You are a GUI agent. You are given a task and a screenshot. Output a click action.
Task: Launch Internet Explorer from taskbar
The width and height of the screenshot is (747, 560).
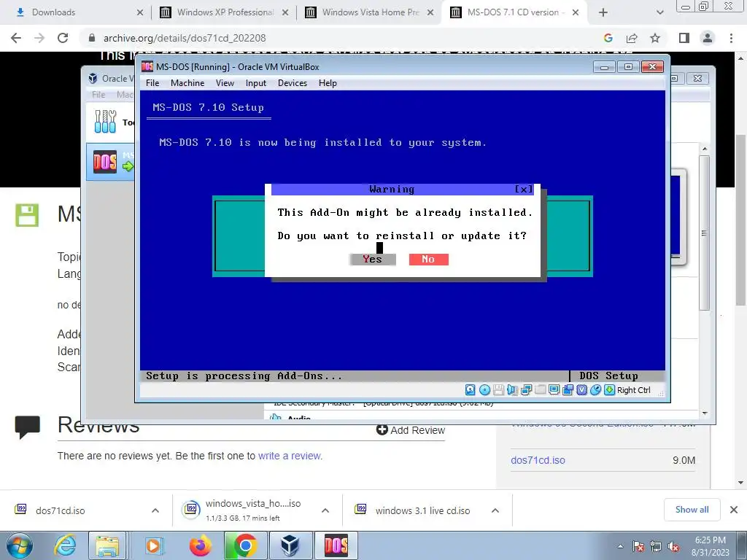(65, 545)
